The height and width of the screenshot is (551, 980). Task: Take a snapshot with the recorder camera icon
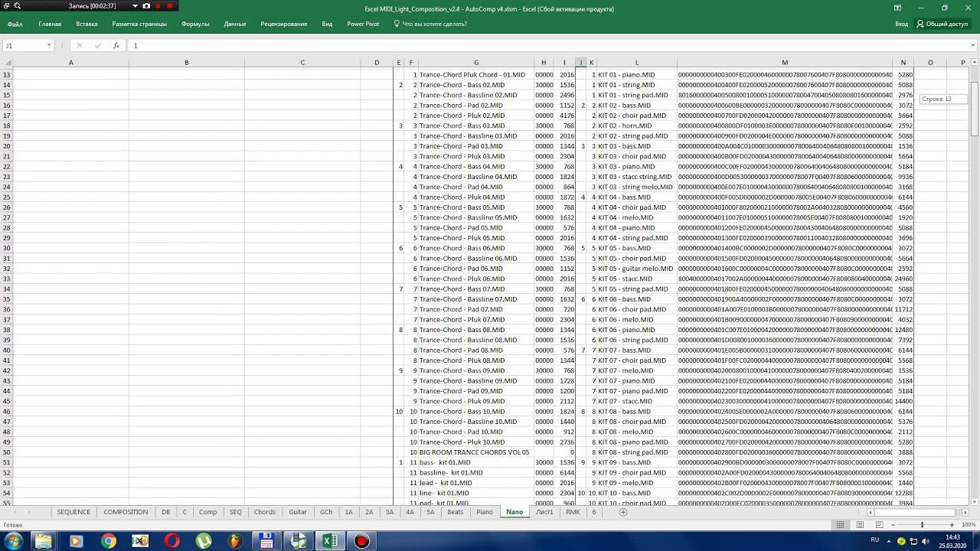(x=146, y=5)
